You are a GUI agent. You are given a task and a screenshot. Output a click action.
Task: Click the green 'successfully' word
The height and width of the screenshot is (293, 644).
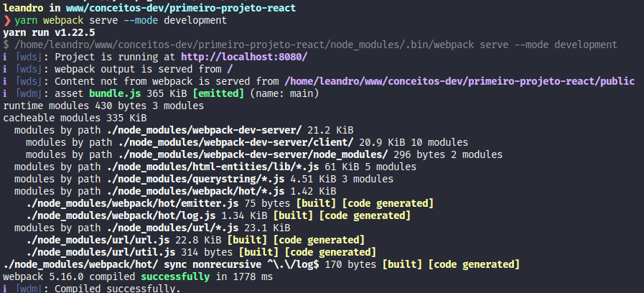(175, 276)
